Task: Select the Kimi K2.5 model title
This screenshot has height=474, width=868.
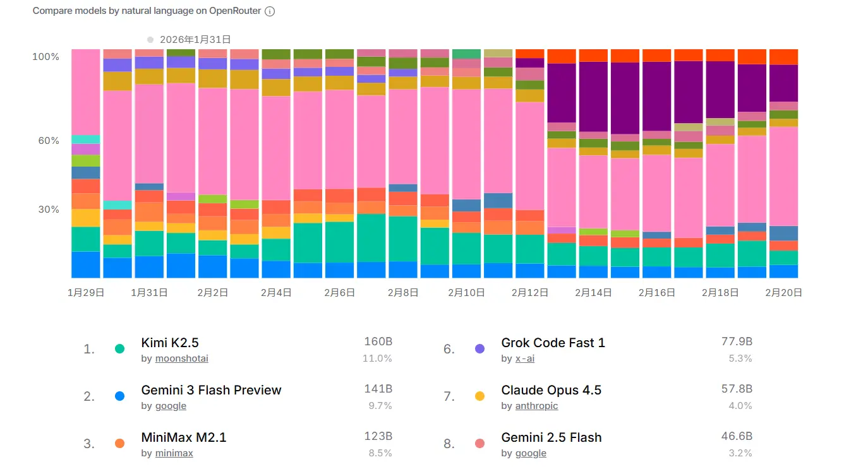Action: pos(170,343)
